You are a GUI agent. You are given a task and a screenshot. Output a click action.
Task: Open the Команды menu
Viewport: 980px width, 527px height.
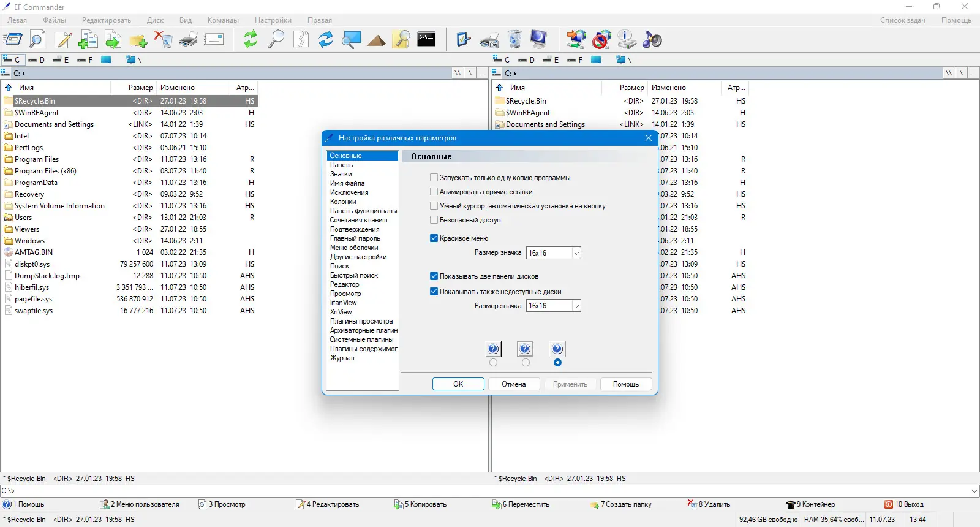click(223, 20)
